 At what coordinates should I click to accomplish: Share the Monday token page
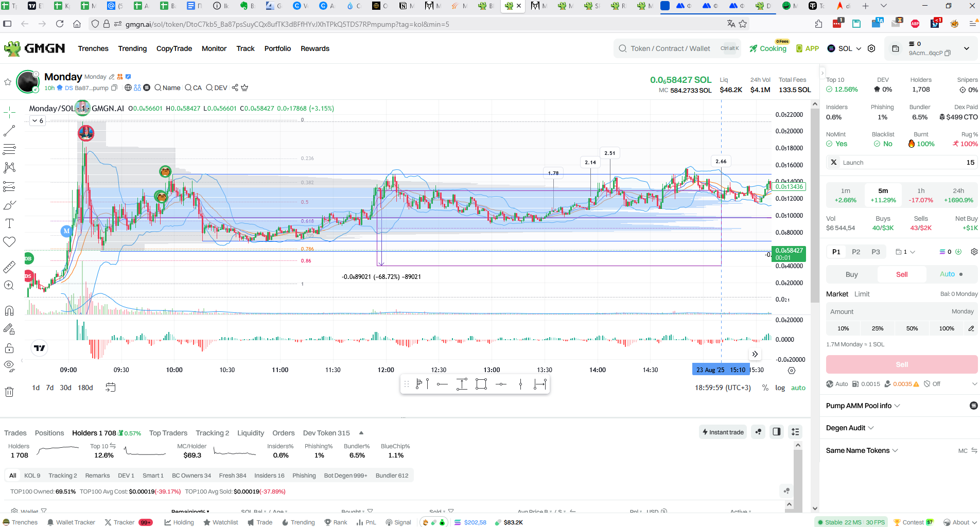pyautogui.click(x=235, y=87)
